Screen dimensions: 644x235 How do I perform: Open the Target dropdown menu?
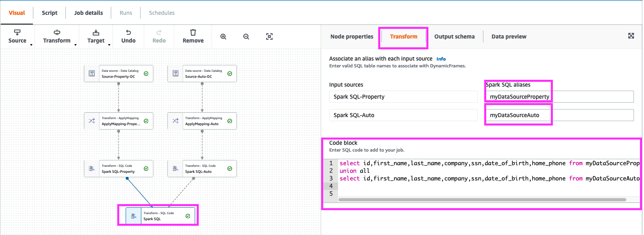[x=96, y=36]
